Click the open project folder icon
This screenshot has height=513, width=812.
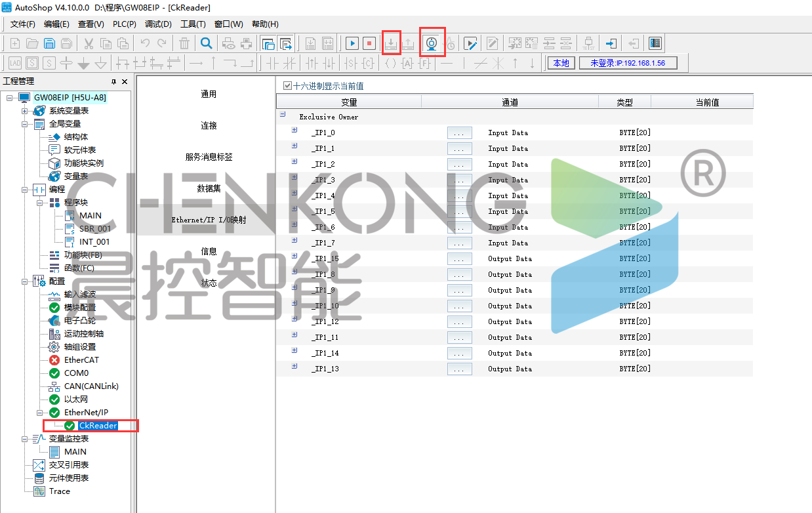(32, 44)
